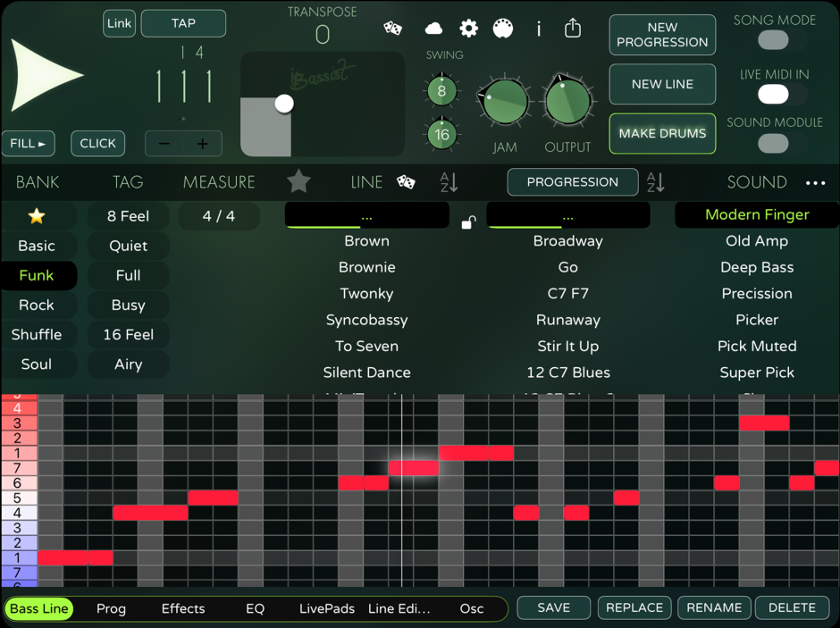Randomize line with dice next to LINE

coord(406,182)
